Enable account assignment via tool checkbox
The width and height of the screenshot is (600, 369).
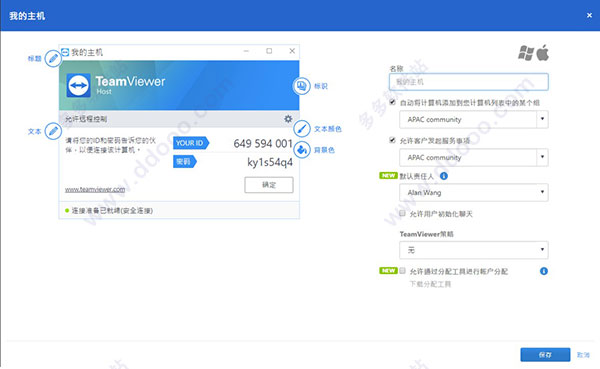402,271
